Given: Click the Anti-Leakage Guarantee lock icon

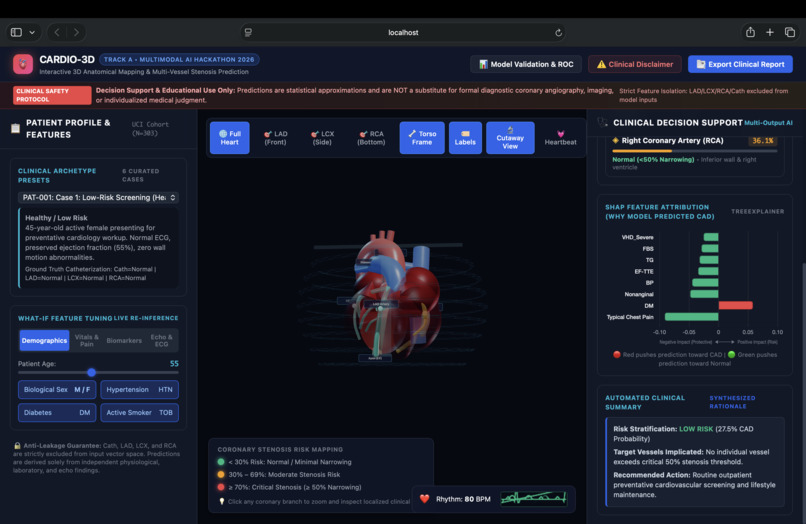Looking at the screenshot, I should tap(17, 446).
